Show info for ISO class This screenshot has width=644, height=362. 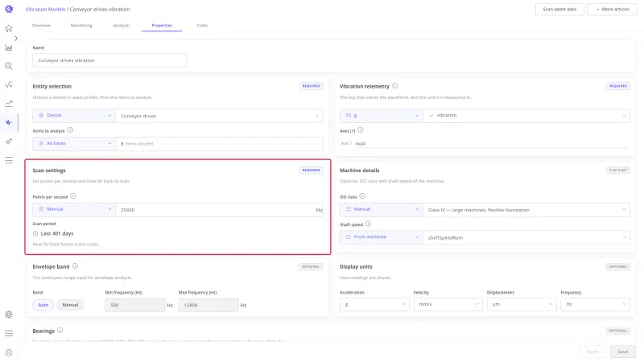[x=362, y=196]
